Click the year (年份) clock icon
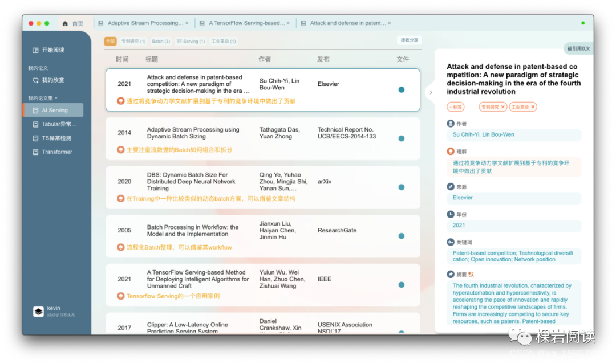The width and height of the screenshot is (616, 364). (x=451, y=215)
